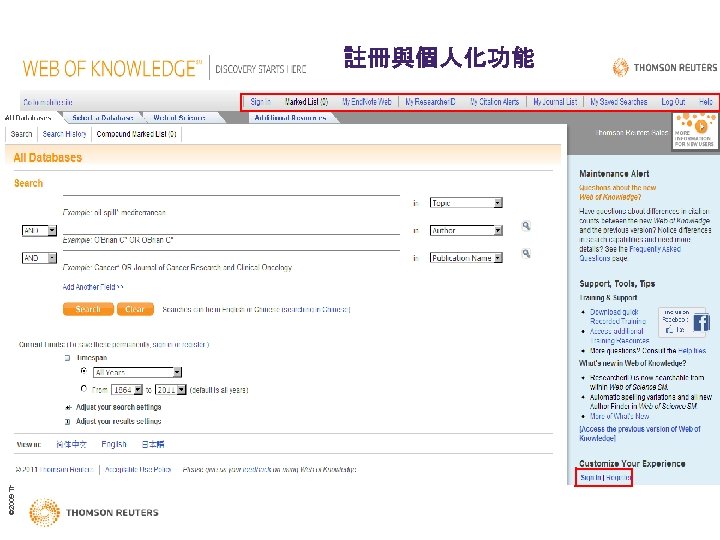Open My ResearcherID link

[430, 101]
